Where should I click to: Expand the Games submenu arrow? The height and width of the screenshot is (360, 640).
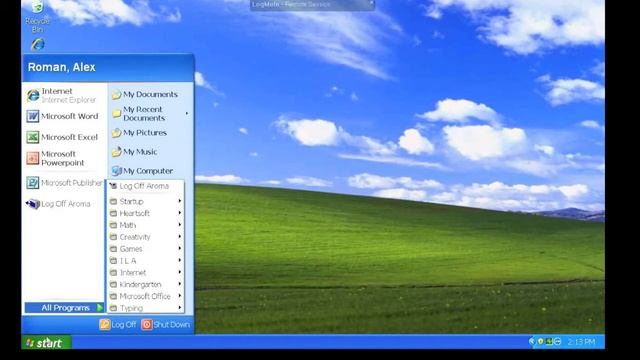(180, 249)
